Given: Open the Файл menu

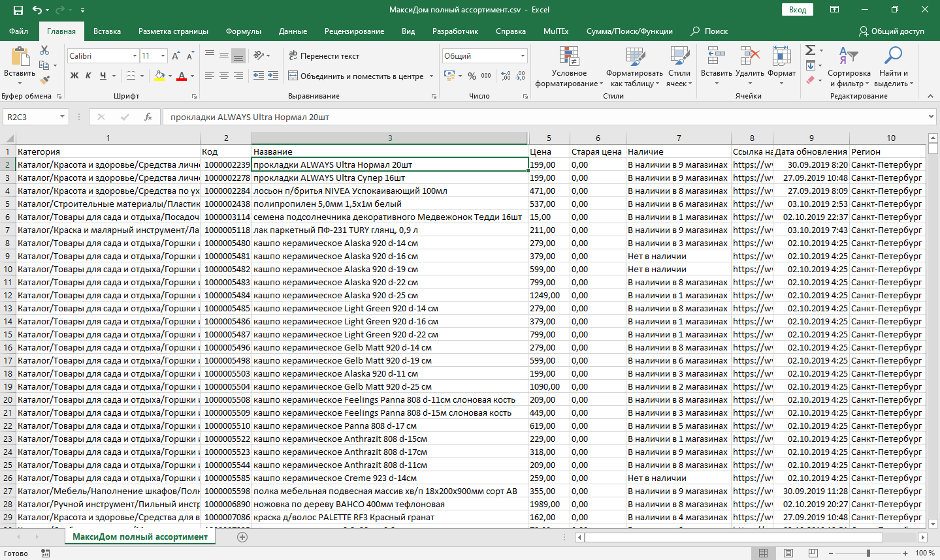Looking at the screenshot, I should [x=19, y=31].
